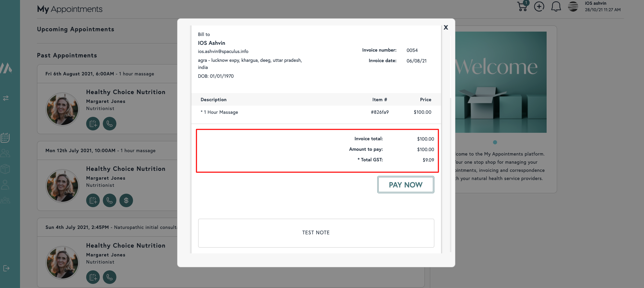The height and width of the screenshot is (288, 644).
Task: Click the user profile avatar
Action: coord(573,6)
